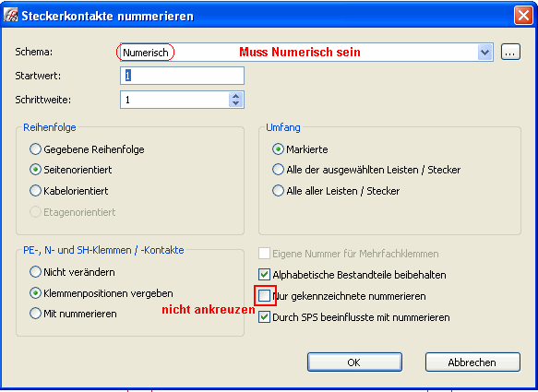Confirm the dialog with OK
Screen dimensions: 538x392
coord(354,362)
